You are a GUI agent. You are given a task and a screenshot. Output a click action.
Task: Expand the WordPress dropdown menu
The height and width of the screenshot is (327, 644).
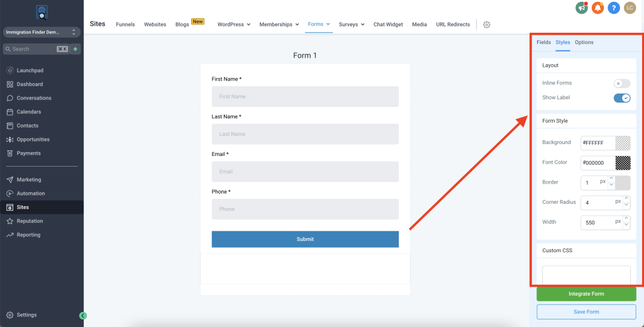click(x=234, y=25)
